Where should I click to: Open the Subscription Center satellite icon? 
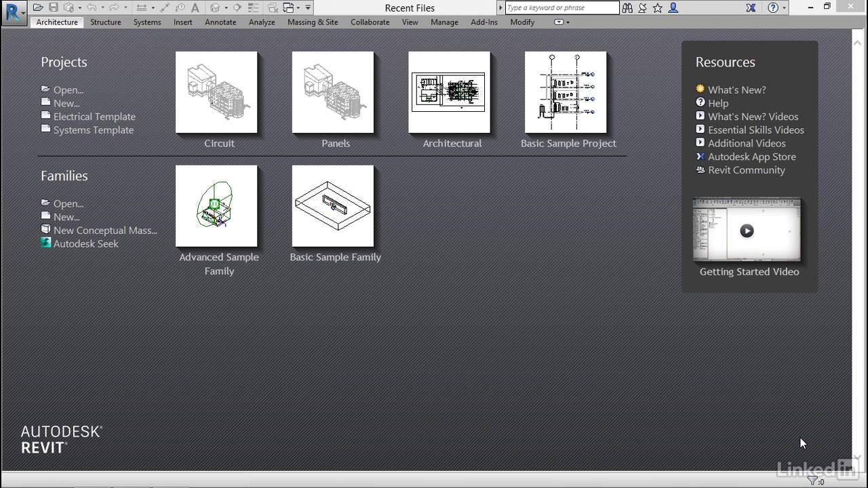point(642,8)
